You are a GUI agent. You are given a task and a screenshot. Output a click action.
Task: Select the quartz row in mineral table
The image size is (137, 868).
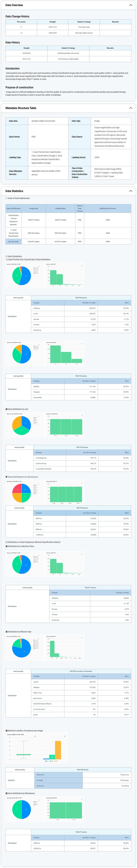pyautogui.click(x=36, y=682)
